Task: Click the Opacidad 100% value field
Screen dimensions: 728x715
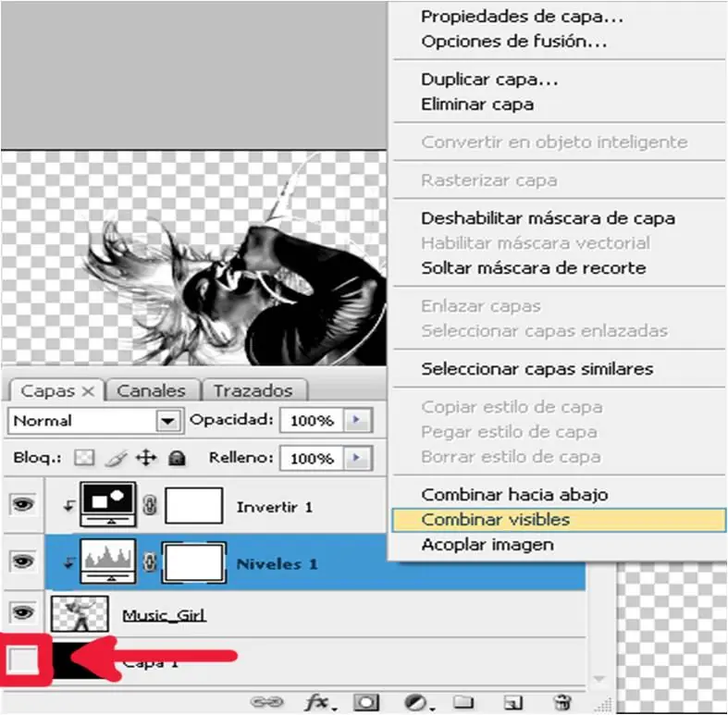Action: pos(312,421)
